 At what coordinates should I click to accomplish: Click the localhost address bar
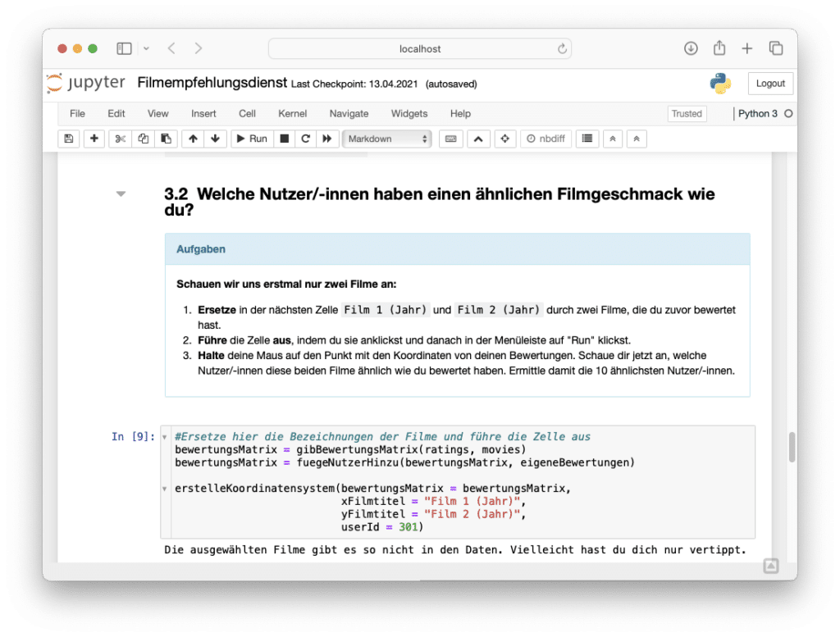coord(420,48)
